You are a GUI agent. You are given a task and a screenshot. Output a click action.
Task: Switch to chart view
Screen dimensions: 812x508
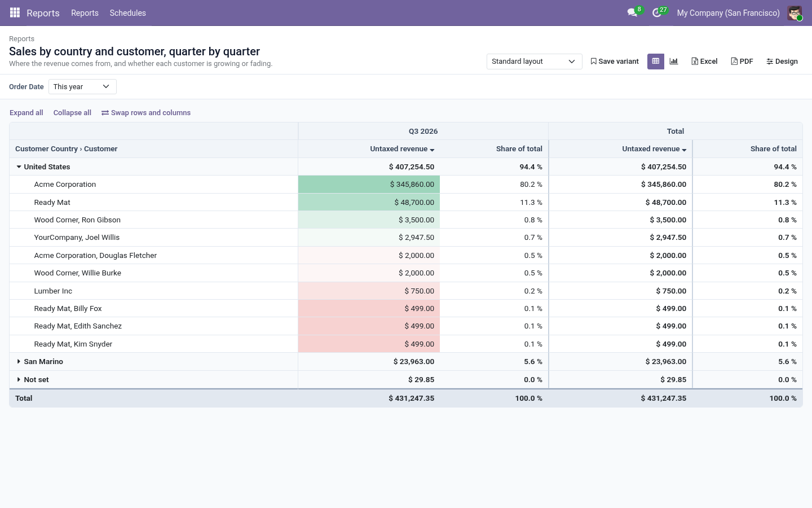click(674, 62)
